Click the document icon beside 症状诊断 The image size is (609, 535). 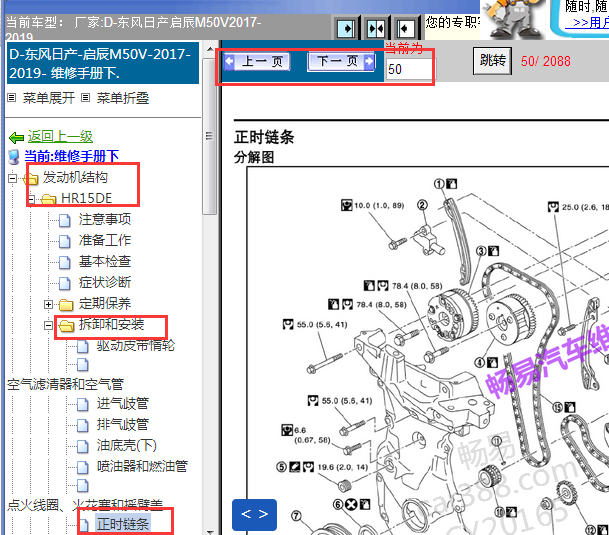(x=64, y=283)
